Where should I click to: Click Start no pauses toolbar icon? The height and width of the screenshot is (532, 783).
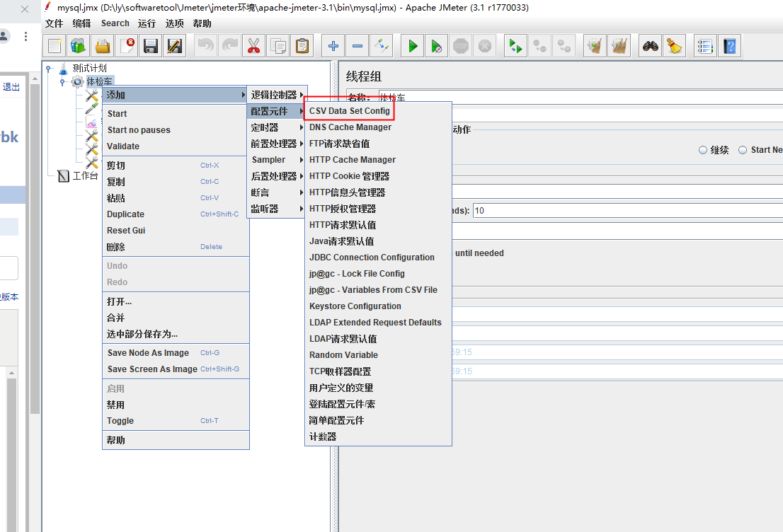pyautogui.click(x=436, y=47)
